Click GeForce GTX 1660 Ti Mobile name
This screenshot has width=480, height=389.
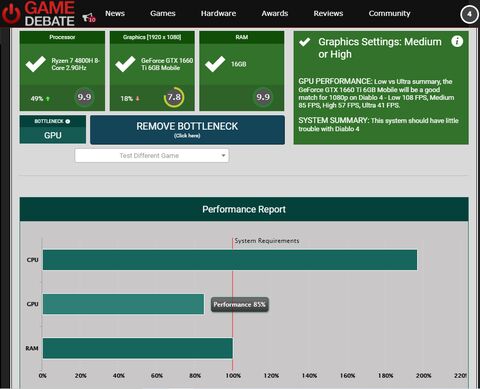coord(167,64)
